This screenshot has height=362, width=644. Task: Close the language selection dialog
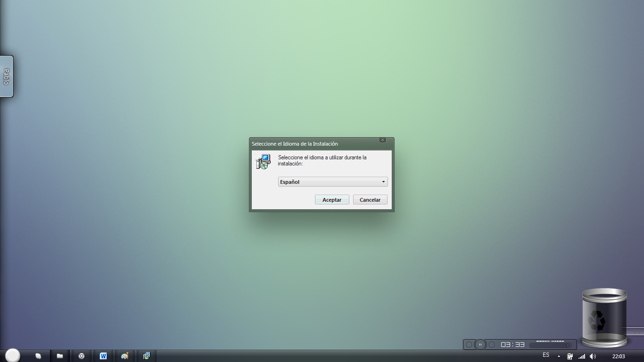point(382,140)
